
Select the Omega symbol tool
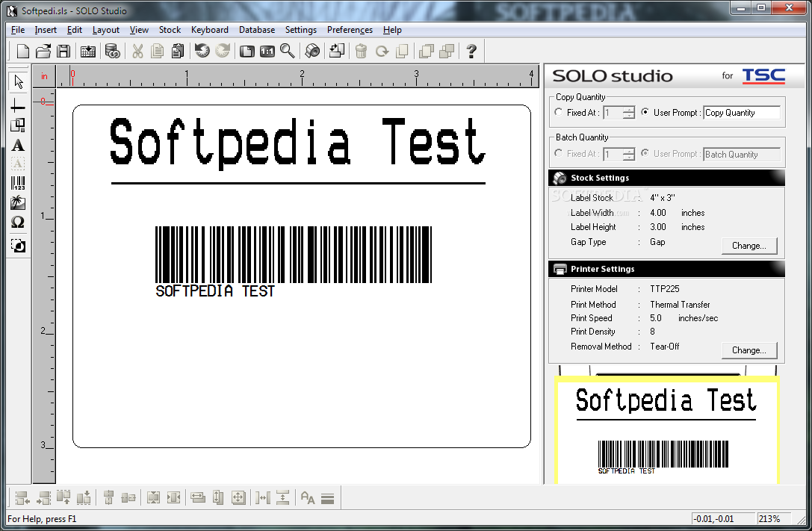tap(18, 223)
